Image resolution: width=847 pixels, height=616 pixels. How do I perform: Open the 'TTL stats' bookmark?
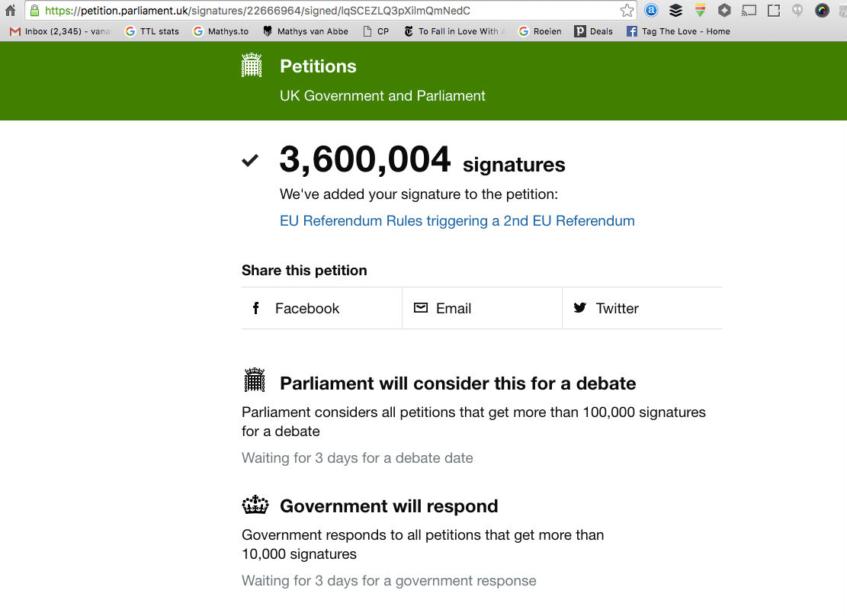[152, 31]
